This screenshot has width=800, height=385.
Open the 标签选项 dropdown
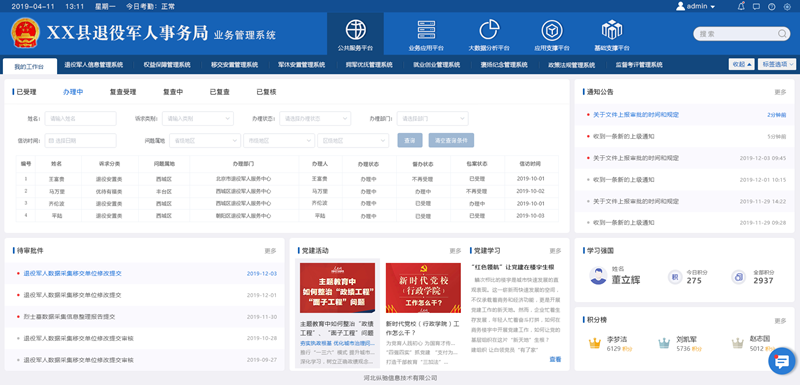(777, 65)
